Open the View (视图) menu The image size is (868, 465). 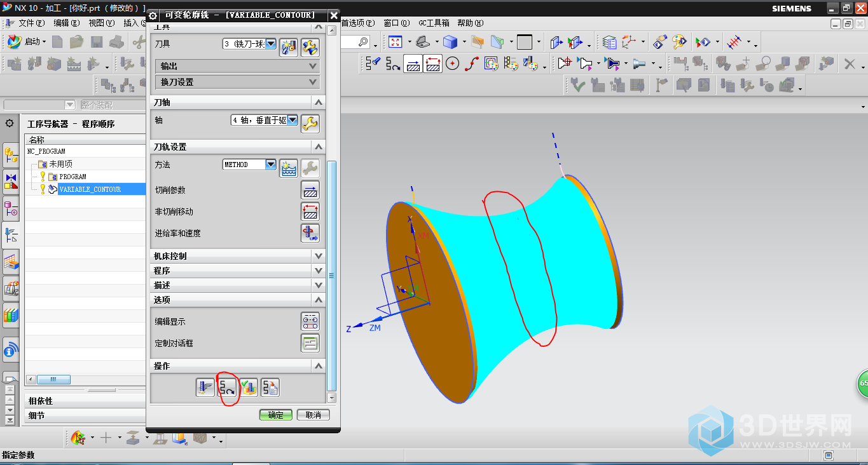pos(101,23)
